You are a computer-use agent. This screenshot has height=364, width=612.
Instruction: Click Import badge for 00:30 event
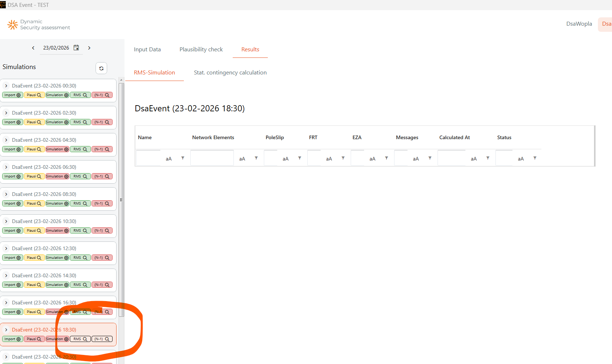[13, 95]
